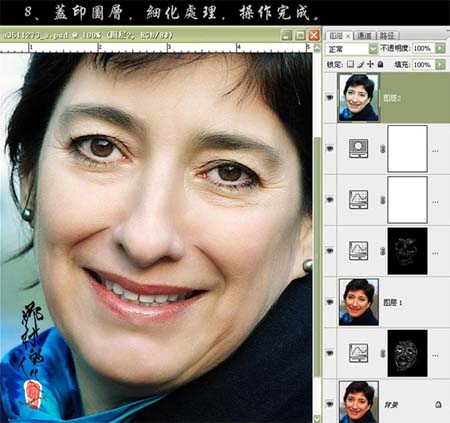450x423 pixels.
Task: Hide 图层 2 with its eye icon
Action: click(330, 97)
